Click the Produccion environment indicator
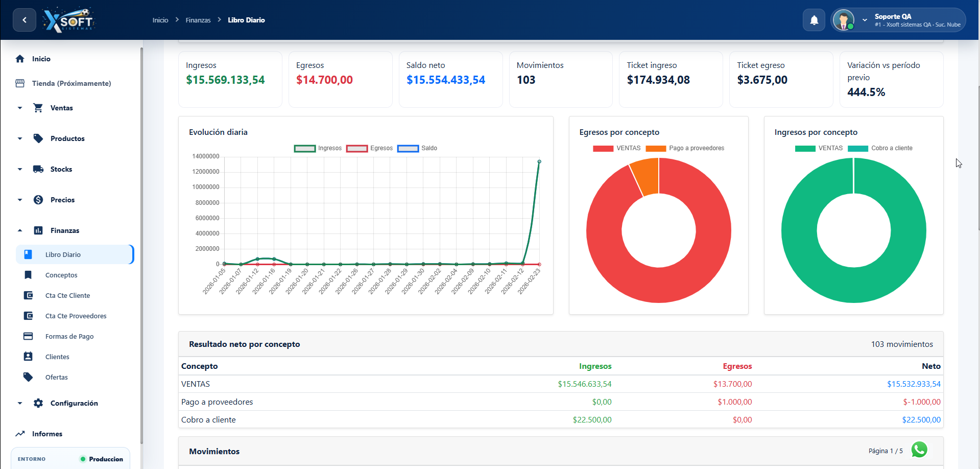980x469 pixels. [x=102, y=459]
